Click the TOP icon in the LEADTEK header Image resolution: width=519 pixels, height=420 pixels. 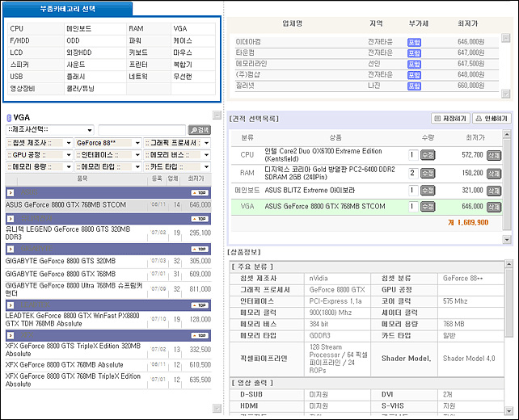200,305
